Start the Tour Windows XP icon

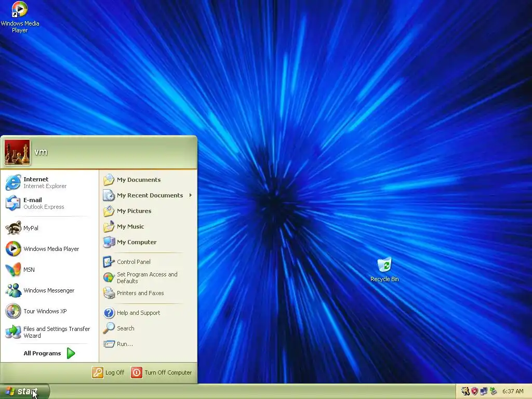click(x=13, y=311)
